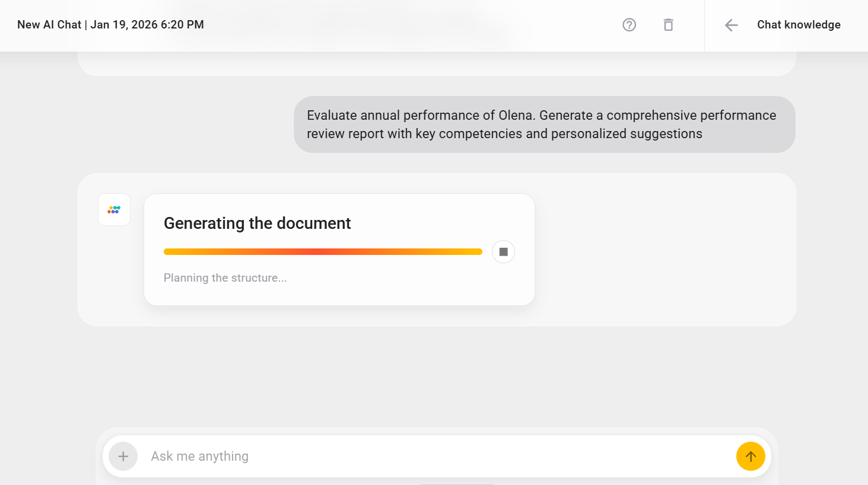Screen dimensions: 868x485
Task: Click the Planning the structure status text
Action: coord(225,278)
